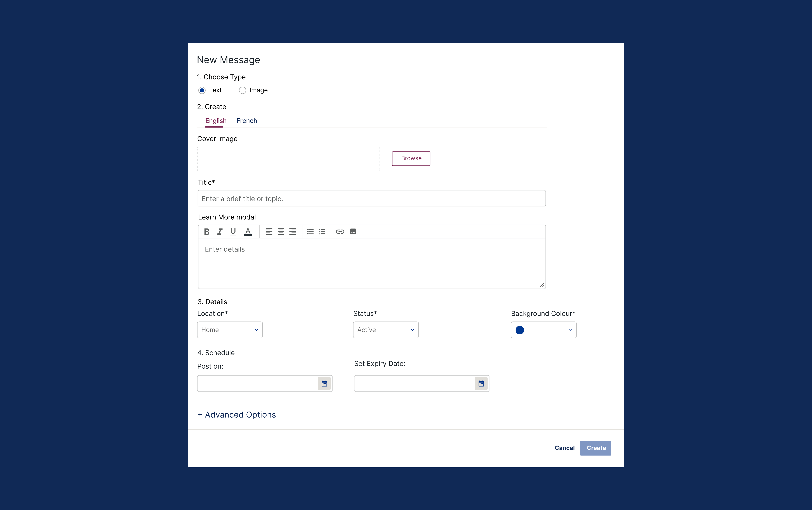This screenshot has height=510, width=812.
Task: Open the text colour tool
Action: click(248, 232)
